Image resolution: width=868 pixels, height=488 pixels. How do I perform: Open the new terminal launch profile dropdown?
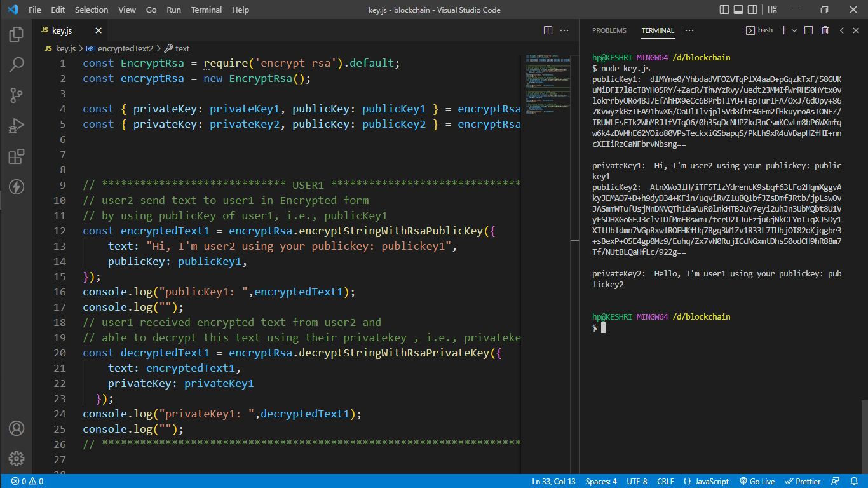click(794, 30)
